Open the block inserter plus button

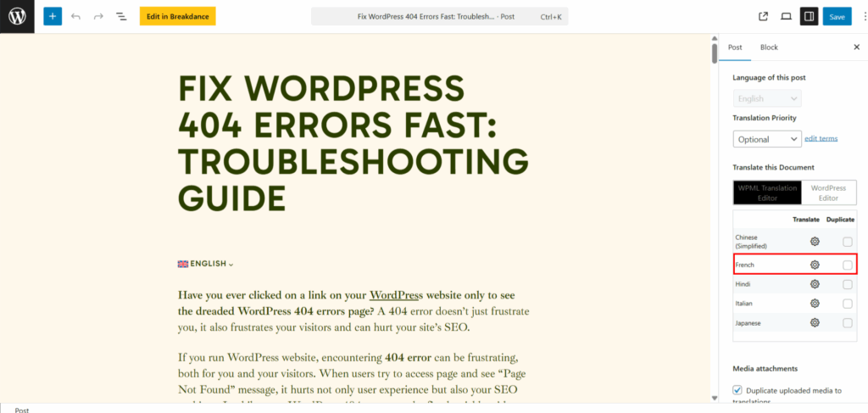53,16
